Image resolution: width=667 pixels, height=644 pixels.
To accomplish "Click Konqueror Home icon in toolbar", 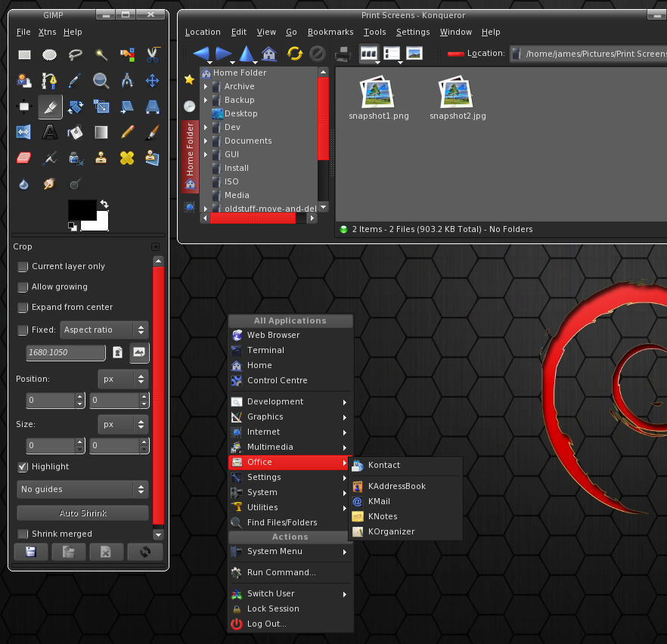I will [x=269, y=54].
